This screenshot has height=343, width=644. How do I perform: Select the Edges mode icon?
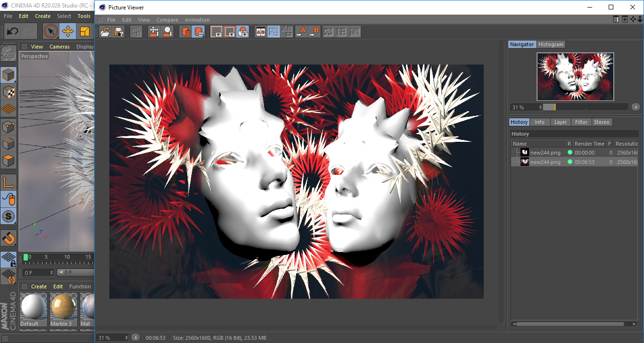pos(8,143)
